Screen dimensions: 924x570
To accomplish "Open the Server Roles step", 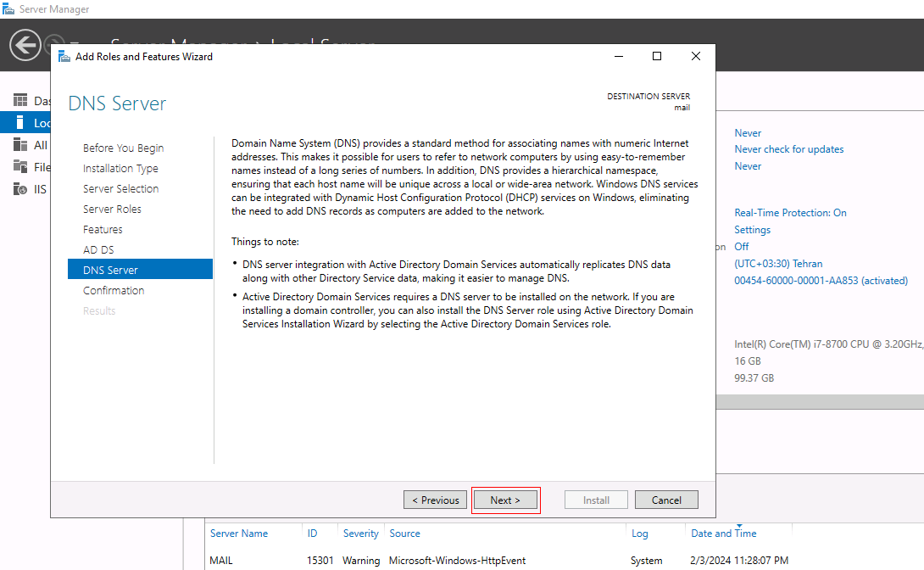I will 112,210.
